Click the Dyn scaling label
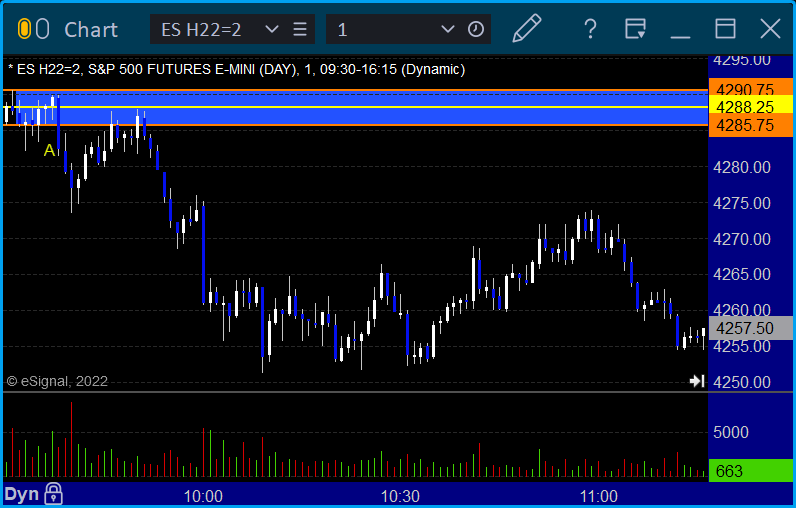Viewport: 796px width, 508px height. pyautogui.click(x=22, y=494)
